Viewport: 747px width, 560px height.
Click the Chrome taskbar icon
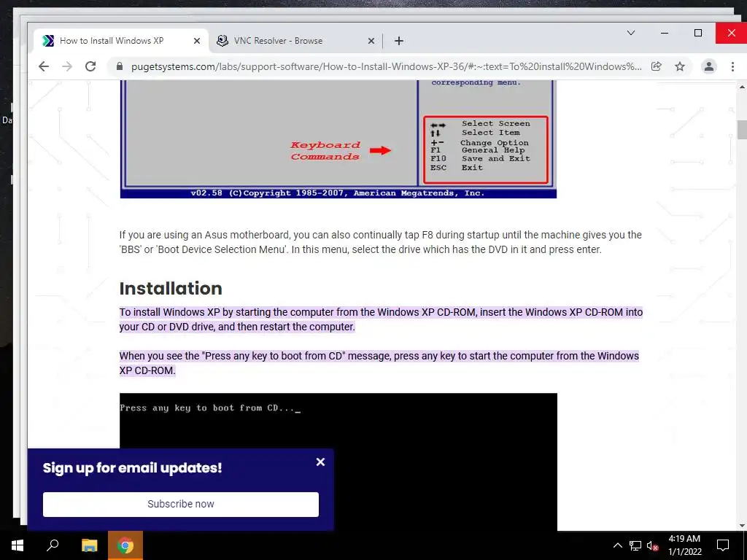pos(125,545)
